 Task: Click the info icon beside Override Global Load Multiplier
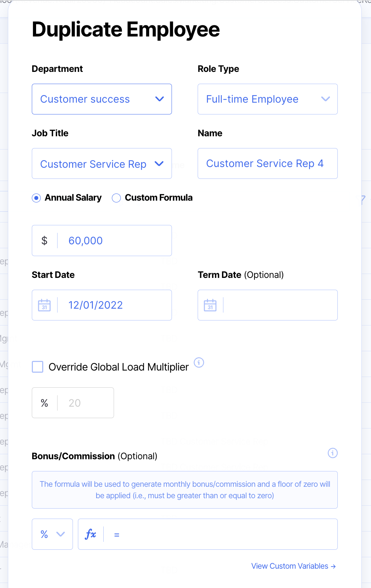pyautogui.click(x=199, y=363)
